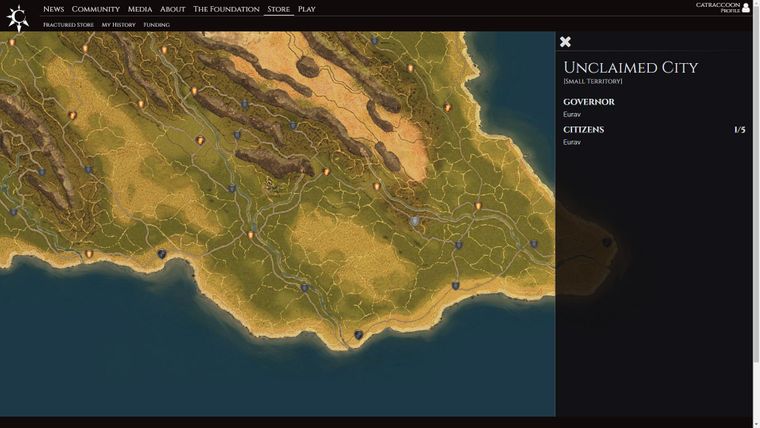Select the Store menu item
This screenshot has height=428, width=760.
click(x=278, y=9)
